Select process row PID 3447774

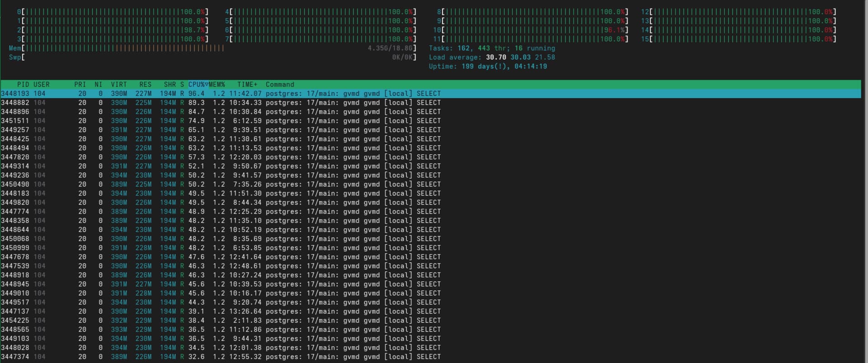coord(430,211)
